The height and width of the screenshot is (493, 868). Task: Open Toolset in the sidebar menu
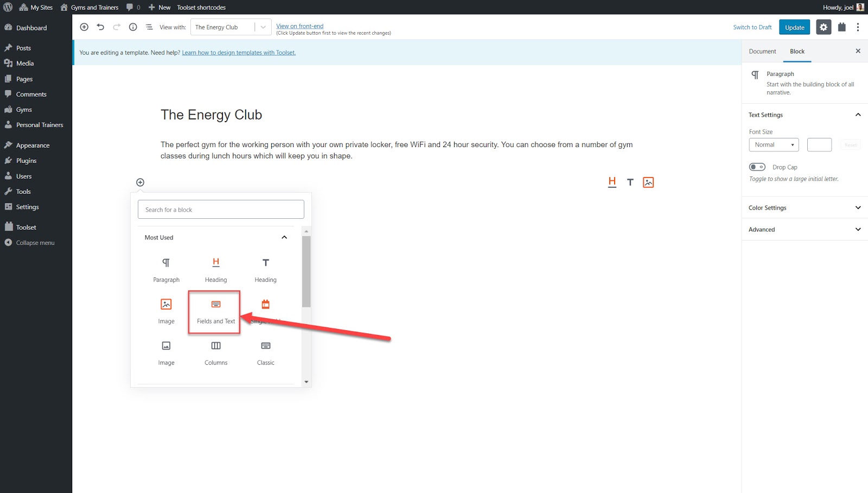pyautogui.click(x=26, y=227)
